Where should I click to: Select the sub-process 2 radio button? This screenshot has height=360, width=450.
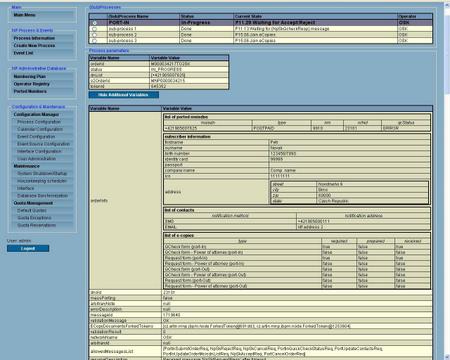click(x=95, y=35)
